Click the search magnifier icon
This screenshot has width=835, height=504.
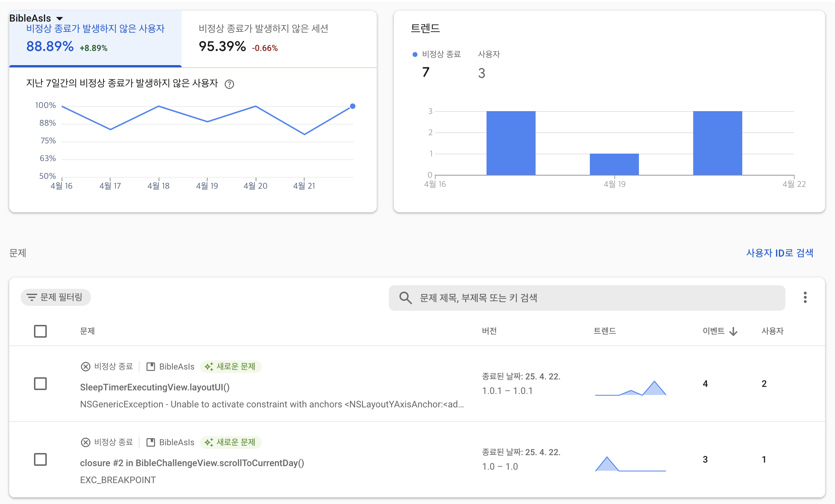[405, 298]
